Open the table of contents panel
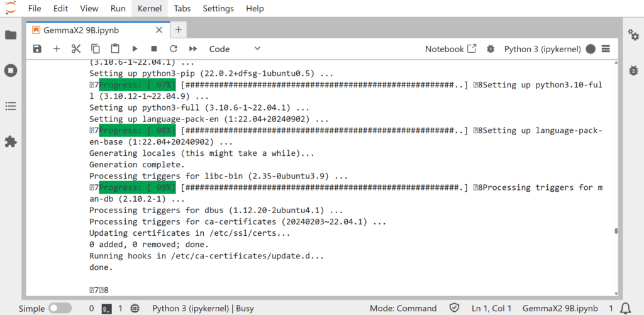The height and width of the screenshot is (315, 644). pos(11,106)
